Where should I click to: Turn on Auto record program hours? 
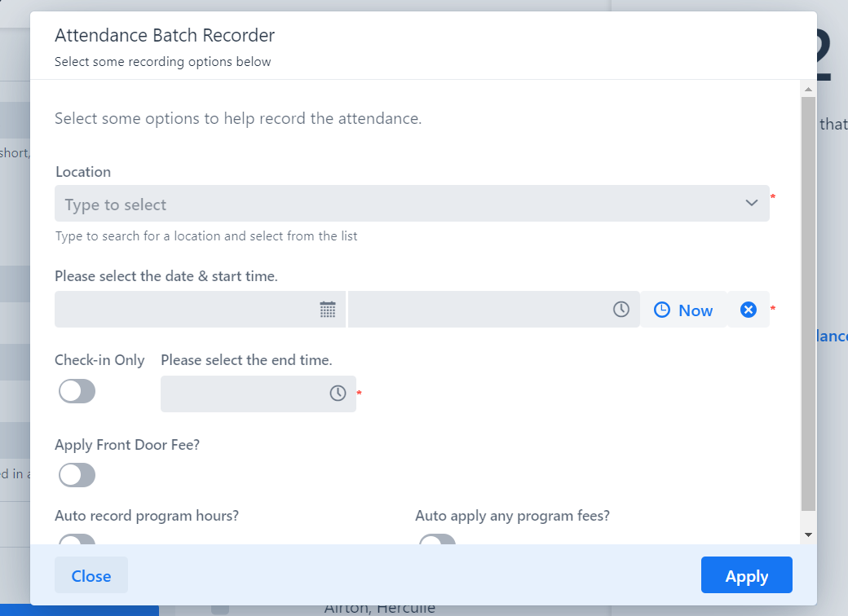pos(77,540)
